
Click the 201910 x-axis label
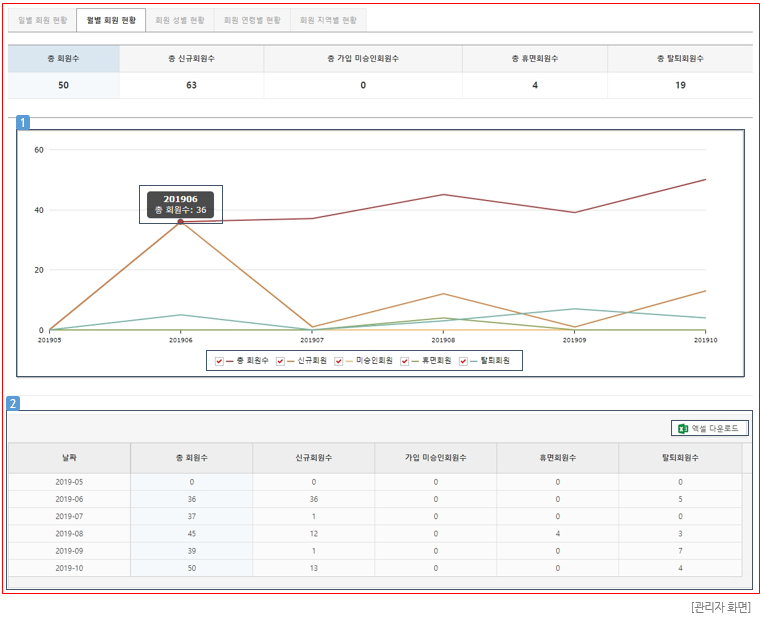(706, 340)
